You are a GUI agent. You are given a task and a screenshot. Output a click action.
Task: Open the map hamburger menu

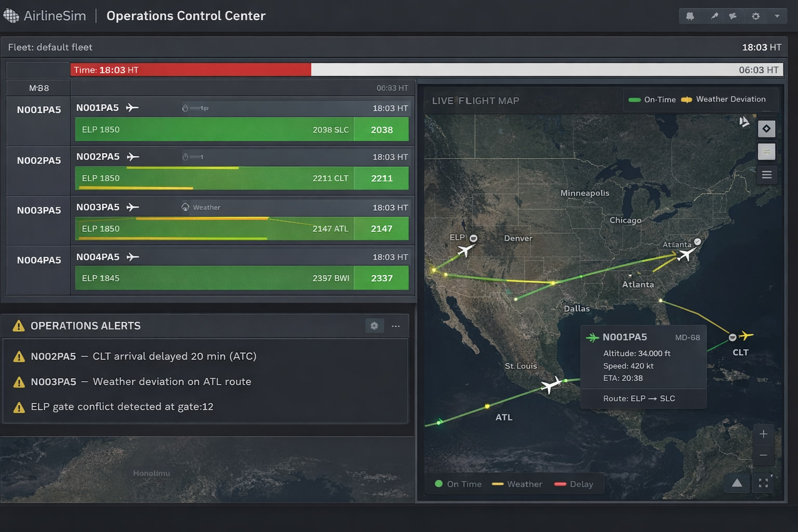pos(766,175)
